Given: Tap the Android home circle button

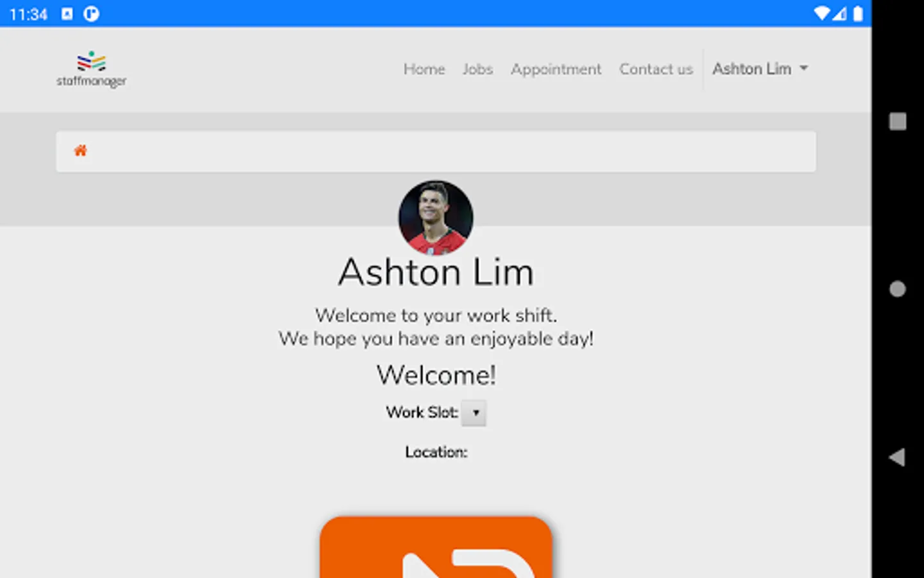Looking at the screenshot, I should click(897, 289).
